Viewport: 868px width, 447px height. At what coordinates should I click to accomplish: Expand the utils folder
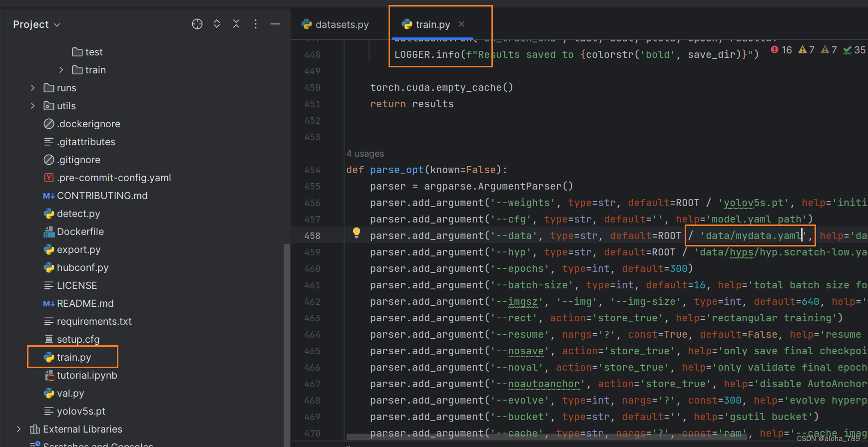click(x=33, y=106)
